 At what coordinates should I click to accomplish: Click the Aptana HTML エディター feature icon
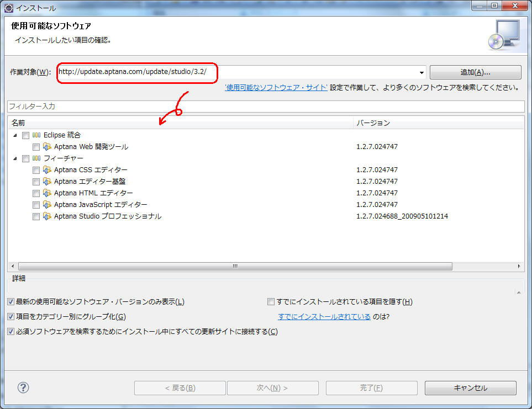coord(47,193)
